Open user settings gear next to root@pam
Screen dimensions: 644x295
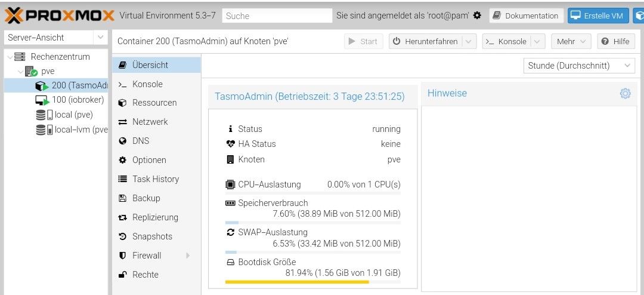pyautogui.click(x=477, y=16)
